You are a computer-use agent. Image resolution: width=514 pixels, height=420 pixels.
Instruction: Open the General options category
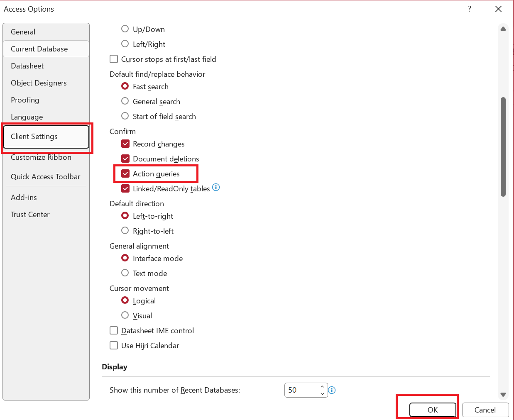tap(46, 32)
